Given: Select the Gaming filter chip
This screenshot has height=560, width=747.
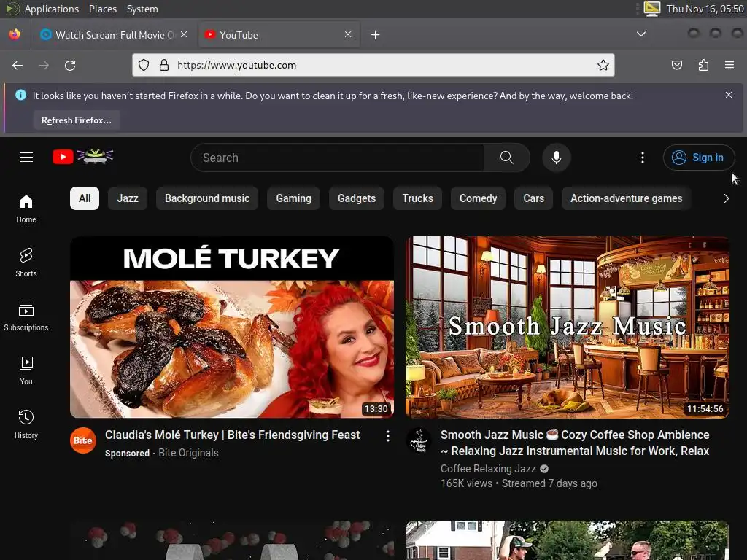Looking at the screenshot, I should pyautogui.click(x=293, y=198).
